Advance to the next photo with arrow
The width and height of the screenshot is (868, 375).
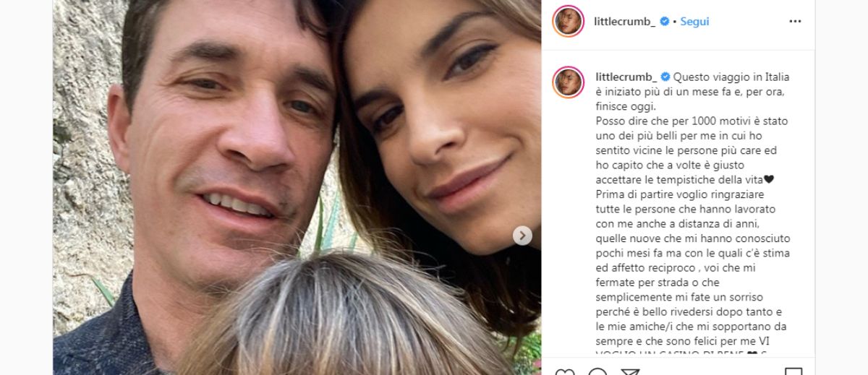pos(522,236)
